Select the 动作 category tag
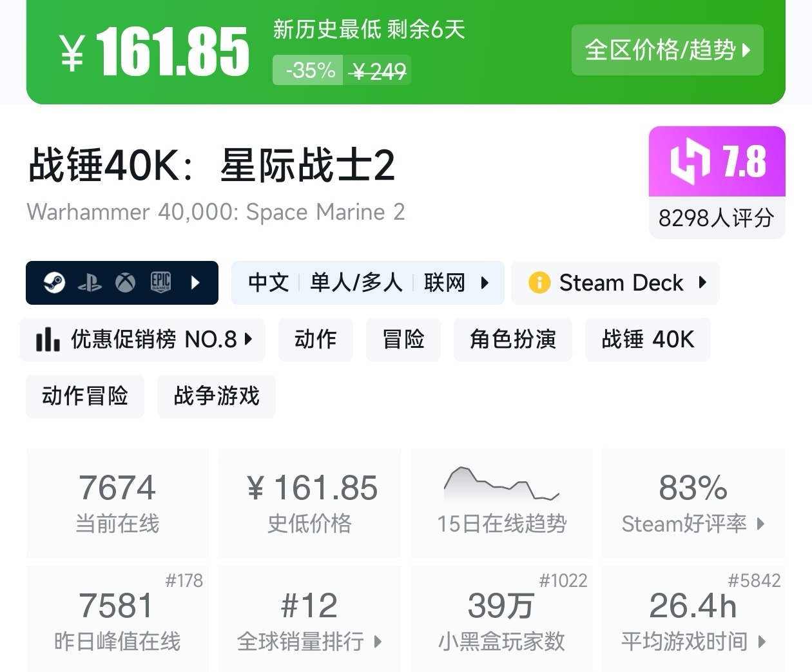The width and height of the screenshot is (812, 672). pyautogui.click(x=315, y=339)
